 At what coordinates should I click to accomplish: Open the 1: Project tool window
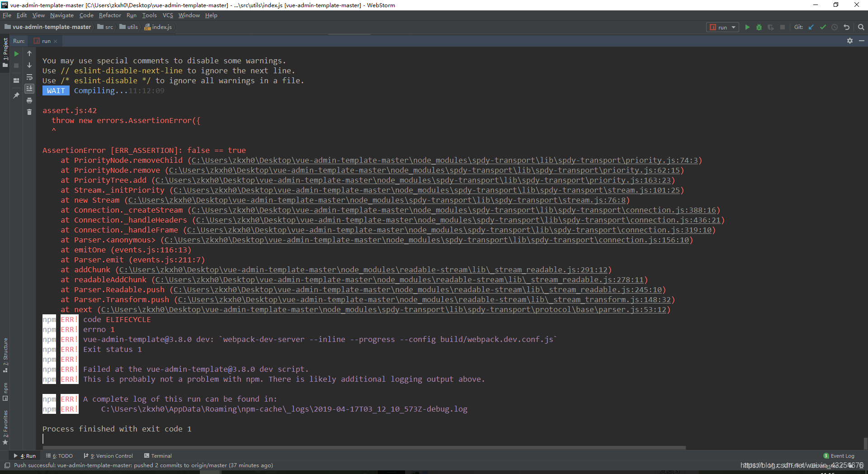(5, 52)
